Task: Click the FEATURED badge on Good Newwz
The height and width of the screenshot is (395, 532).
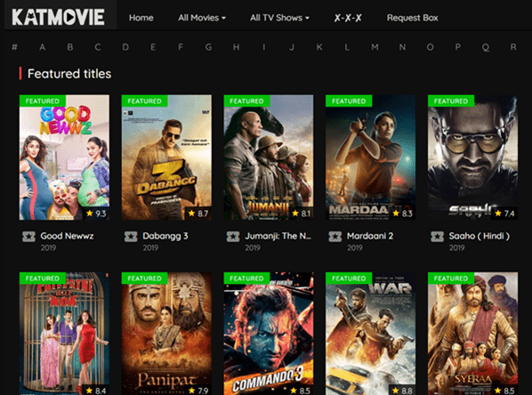Action: 43,101
